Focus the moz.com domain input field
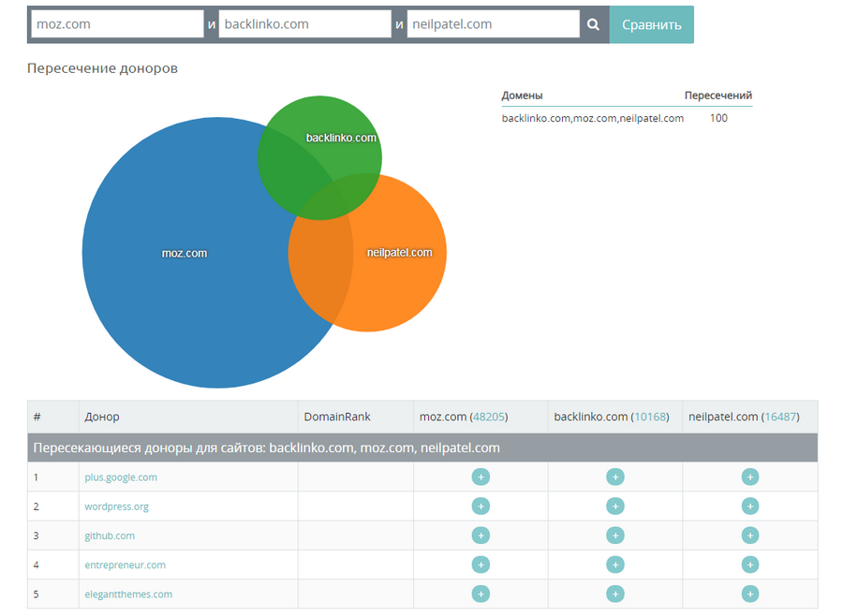Image resolution: width=843 pixels, height=616 pixels. click(x=117, y=24)
